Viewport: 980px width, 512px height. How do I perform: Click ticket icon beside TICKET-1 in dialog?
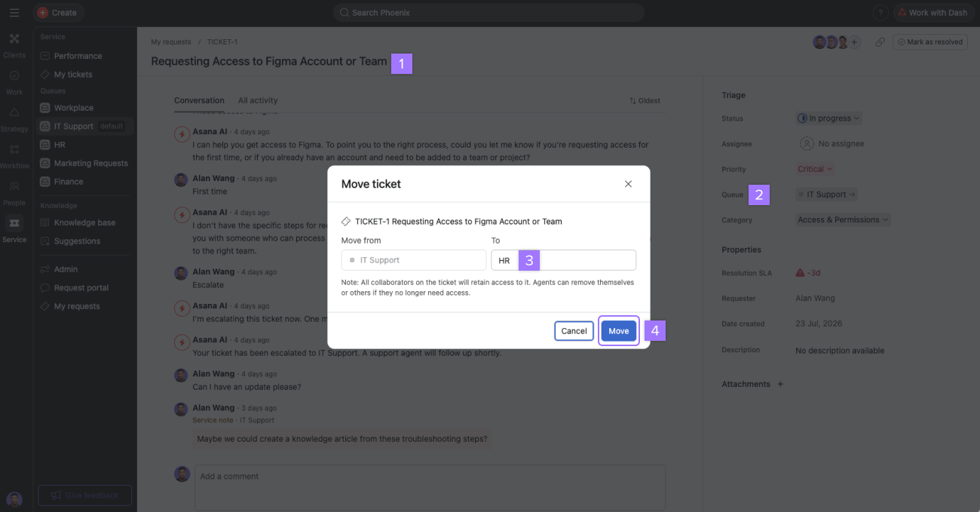click(x=346, y=222)
